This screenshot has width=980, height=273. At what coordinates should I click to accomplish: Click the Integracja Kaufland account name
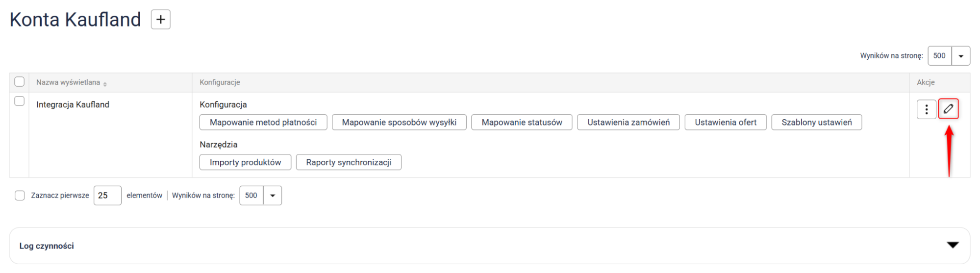tap(73, 104)
